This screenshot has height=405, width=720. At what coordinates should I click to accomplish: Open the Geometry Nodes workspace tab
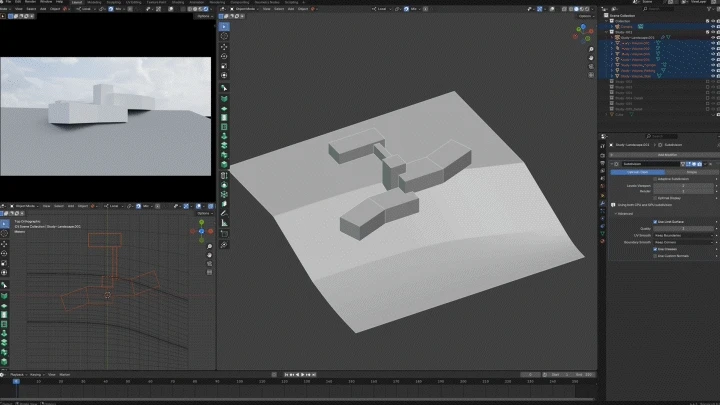click(267, 2)
